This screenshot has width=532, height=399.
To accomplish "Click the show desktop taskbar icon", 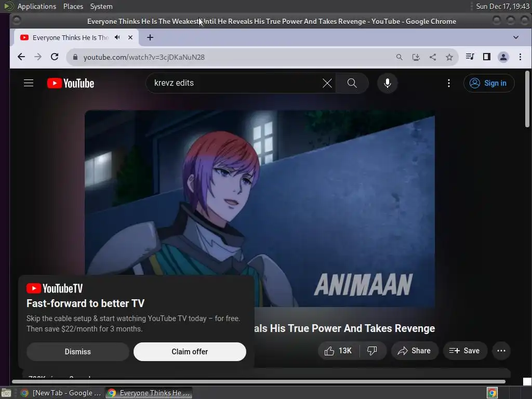I will [x=6, y=393].
